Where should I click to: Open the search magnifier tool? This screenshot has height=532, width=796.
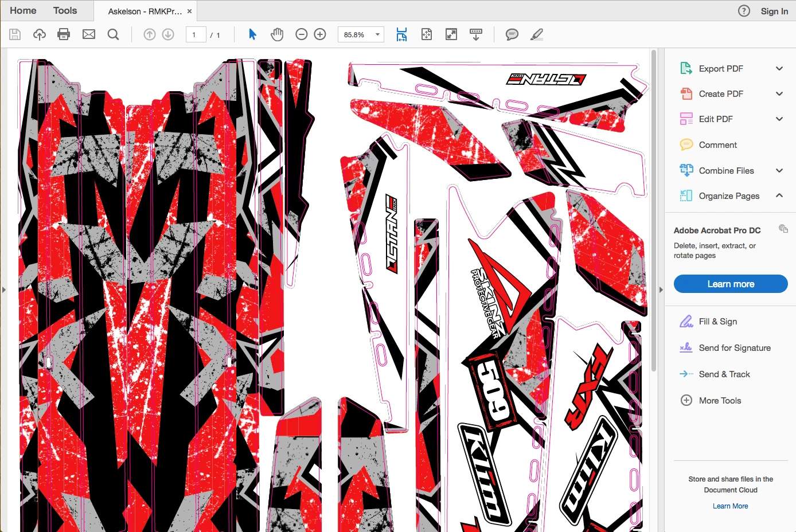coord(114,34)
